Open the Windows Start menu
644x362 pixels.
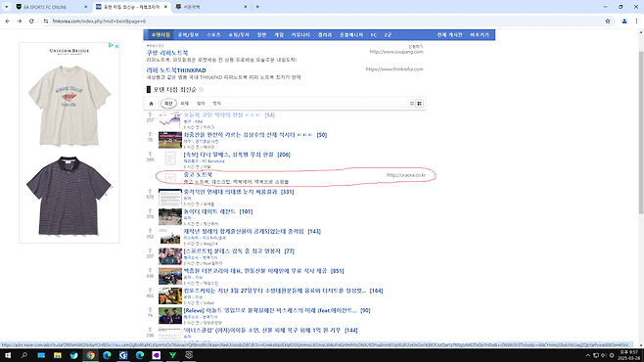pos(8,355)
